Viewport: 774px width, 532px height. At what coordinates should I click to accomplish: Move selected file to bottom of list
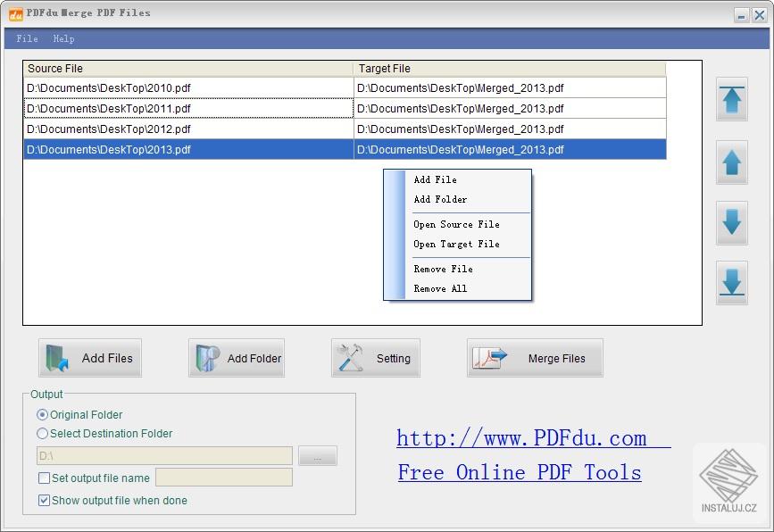click(x=731, y=283)
